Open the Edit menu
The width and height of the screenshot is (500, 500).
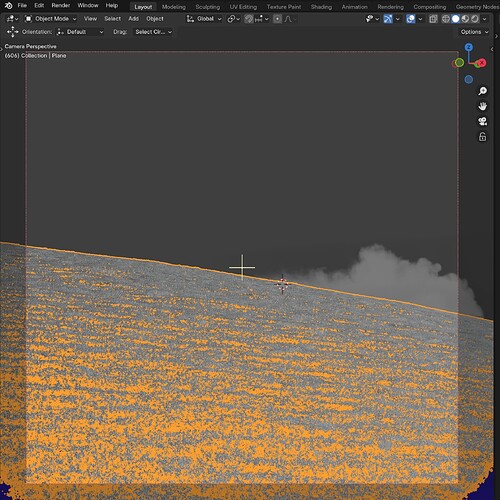tap(39, 6)
